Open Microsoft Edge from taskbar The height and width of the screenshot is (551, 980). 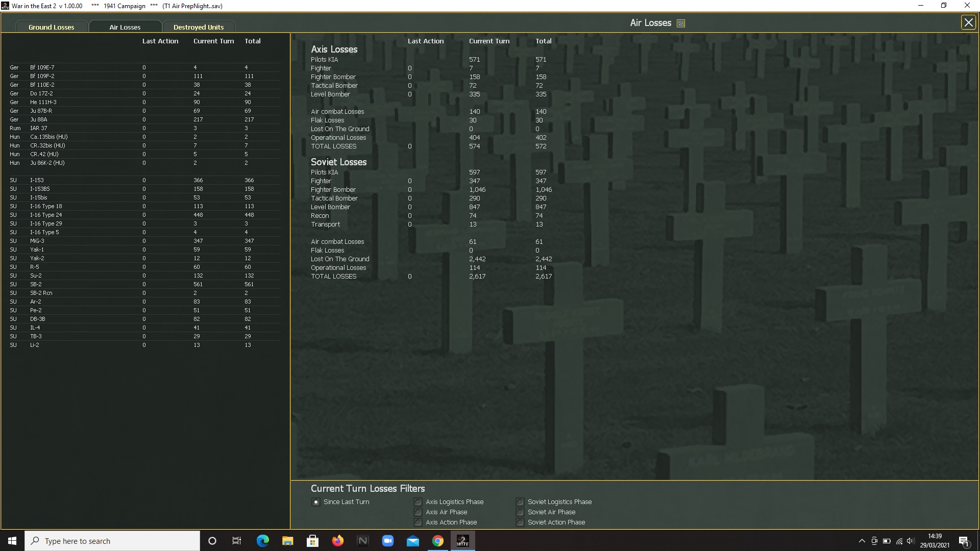262,541
